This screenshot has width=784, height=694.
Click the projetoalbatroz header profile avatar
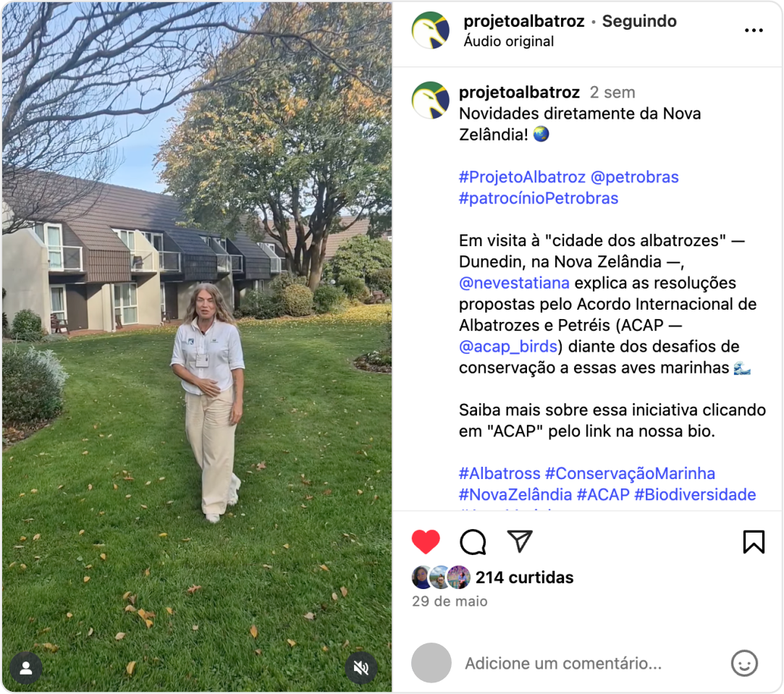click(430, 30)
